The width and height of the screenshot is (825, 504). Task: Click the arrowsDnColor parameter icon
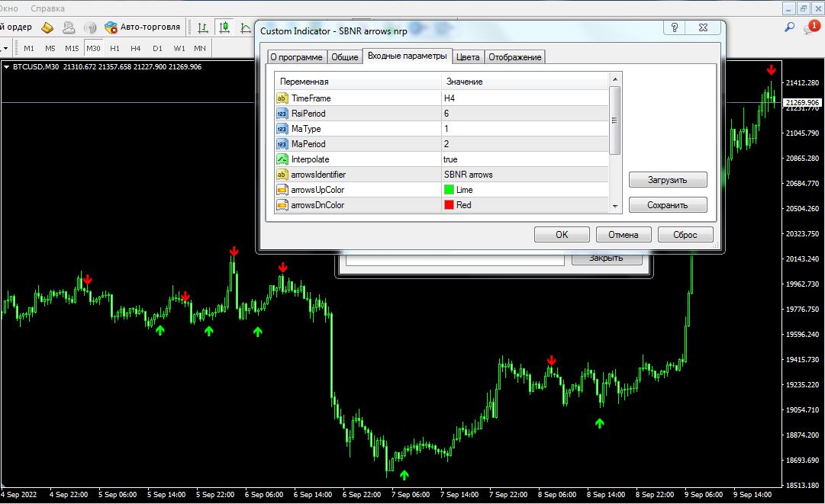(282, 205)
